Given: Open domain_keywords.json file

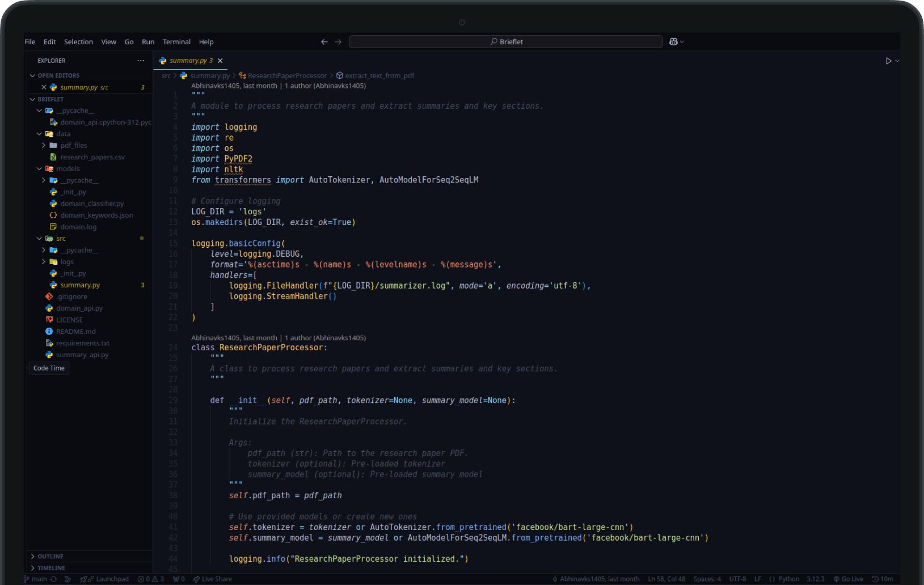Looking at the screenshot, I should point(90,215).
